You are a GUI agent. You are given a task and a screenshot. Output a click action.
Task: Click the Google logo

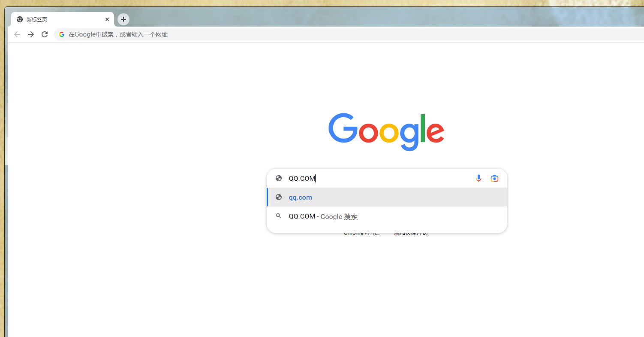(x=386, y=132)
